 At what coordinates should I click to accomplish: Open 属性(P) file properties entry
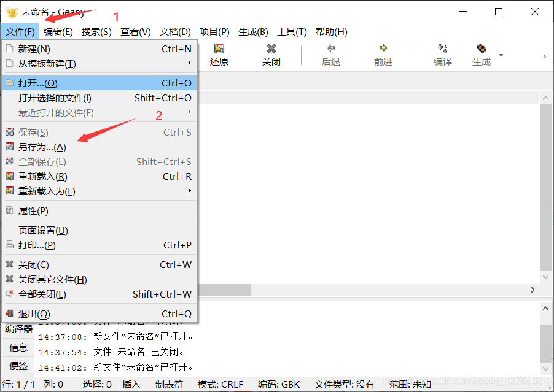[x=99, y=210]
